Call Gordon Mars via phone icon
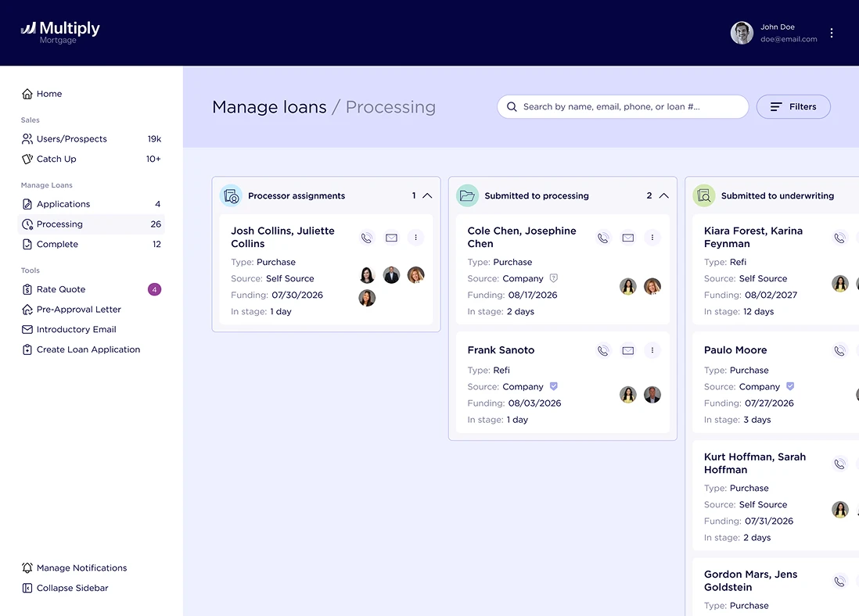Viewport: 859px width, 616px height. tap(839, 582)
